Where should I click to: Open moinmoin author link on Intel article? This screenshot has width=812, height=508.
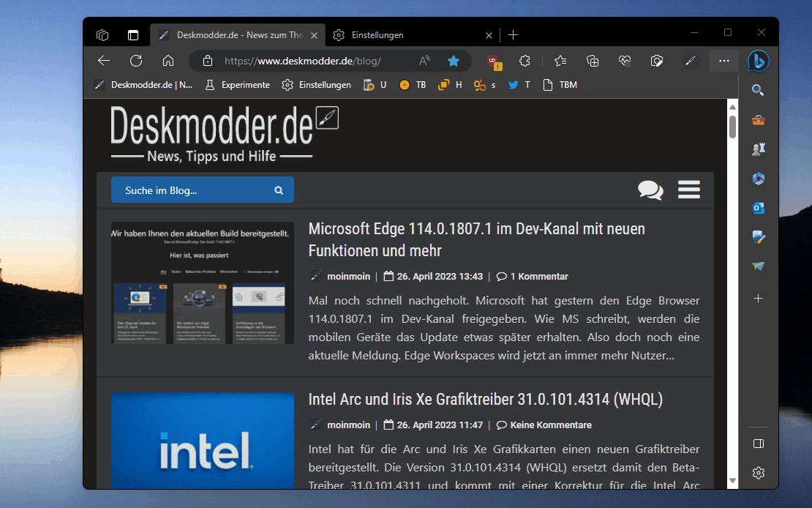[348, 425]
